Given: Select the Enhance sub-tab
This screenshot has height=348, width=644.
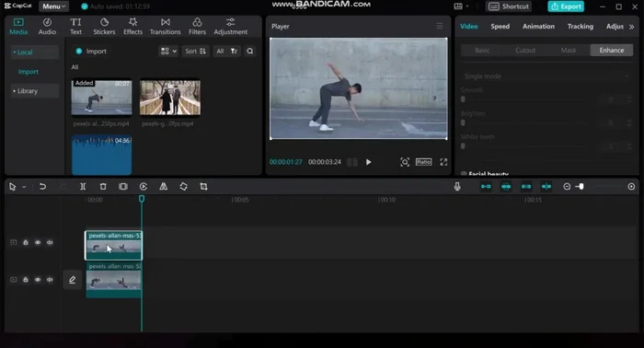Looking at the screenshot, I should 612,50.
